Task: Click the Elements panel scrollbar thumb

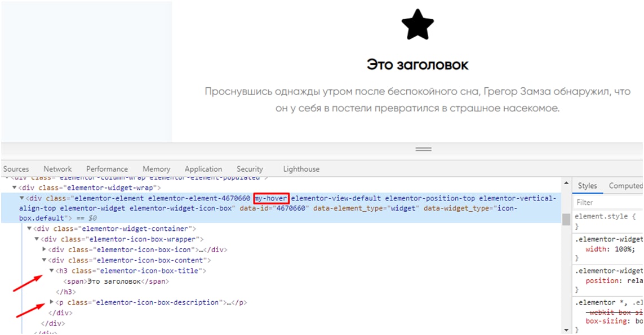Action: tap(566, 219)
